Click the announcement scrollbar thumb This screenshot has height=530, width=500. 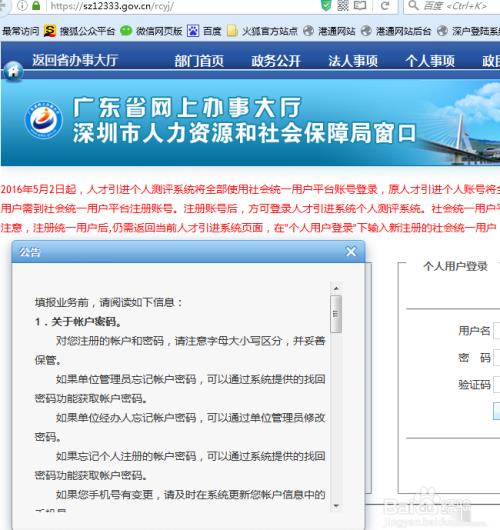(336, 314)
